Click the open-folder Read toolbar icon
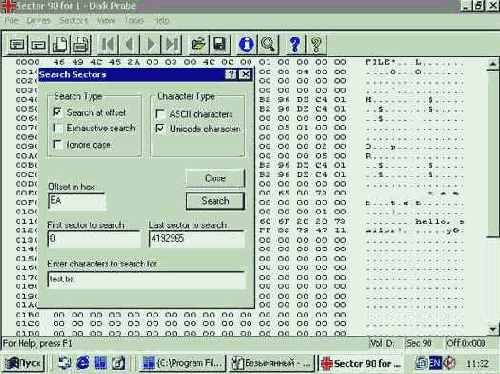 click(198, 44)
